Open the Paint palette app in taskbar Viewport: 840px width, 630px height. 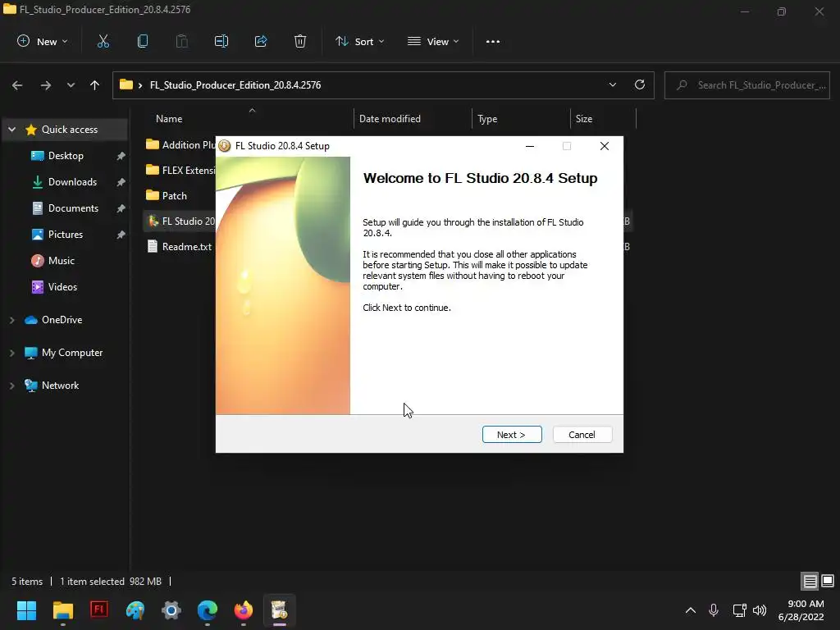coord(135,610)
